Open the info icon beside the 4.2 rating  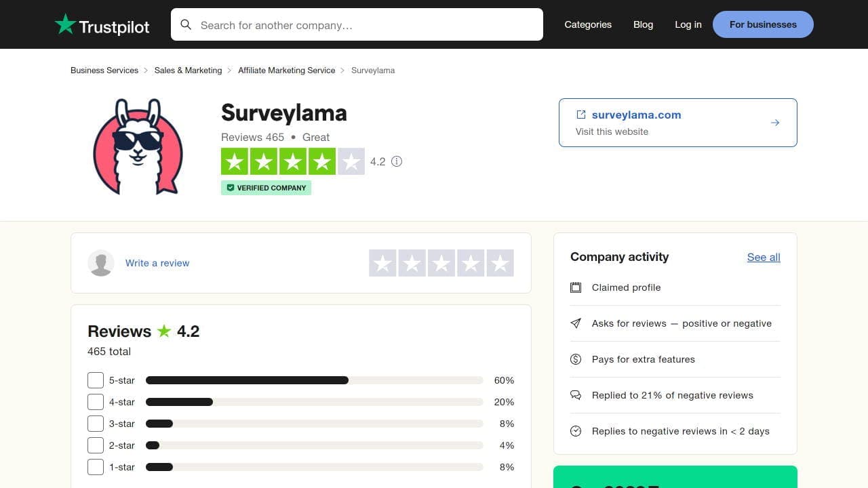pyautogui.click(x=397, y=161)
